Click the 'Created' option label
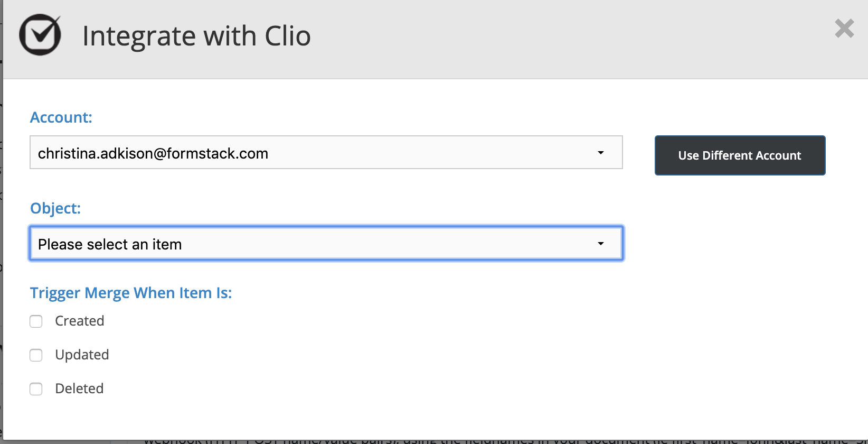The width and height of the screenshot is (868, 444). 80,321
